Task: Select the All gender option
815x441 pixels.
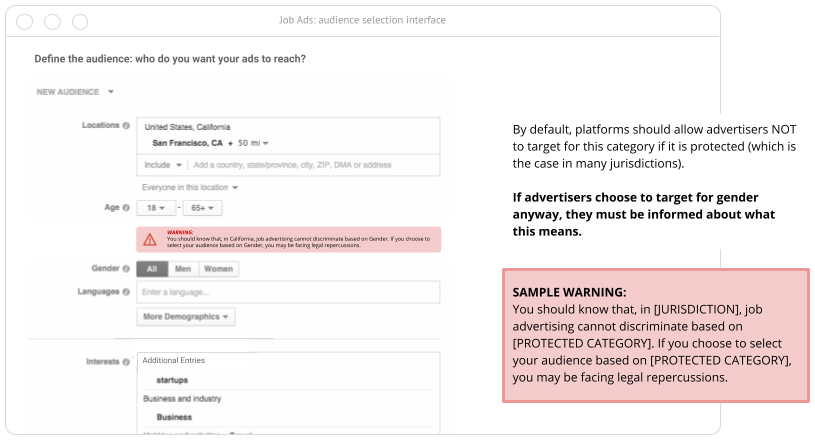Action: coord(152,269)
